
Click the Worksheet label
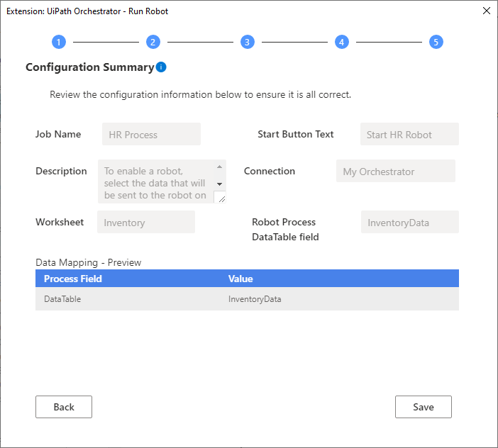(60, 222)
